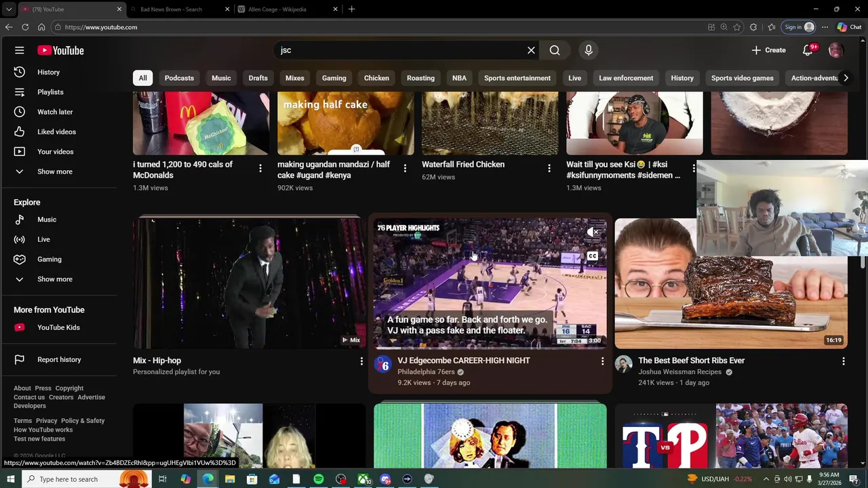868x488 pixels.
Task: Open the YouTube hamburger guide menu
Action: click(20, 50)
